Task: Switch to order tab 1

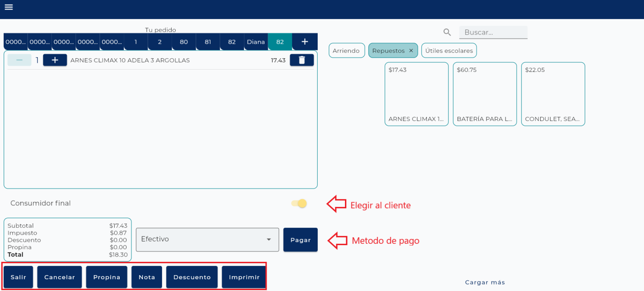Action: [136, 41]
